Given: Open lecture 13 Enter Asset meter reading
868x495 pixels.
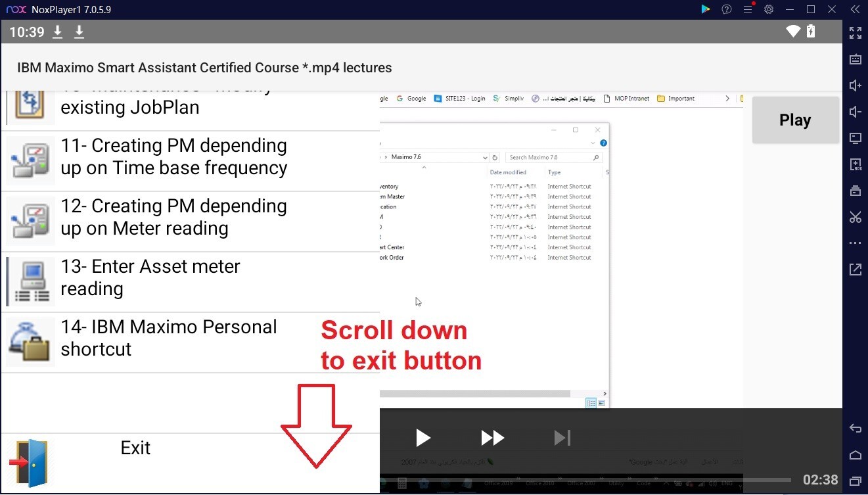Looking at the screenshot, I should tap(190, 282).
